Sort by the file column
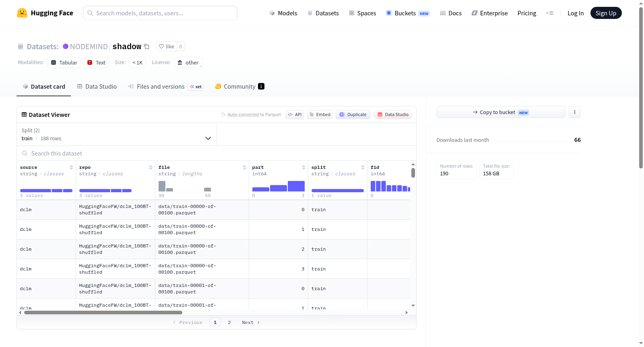Screen dimensions: 644x347 (244, 167)
